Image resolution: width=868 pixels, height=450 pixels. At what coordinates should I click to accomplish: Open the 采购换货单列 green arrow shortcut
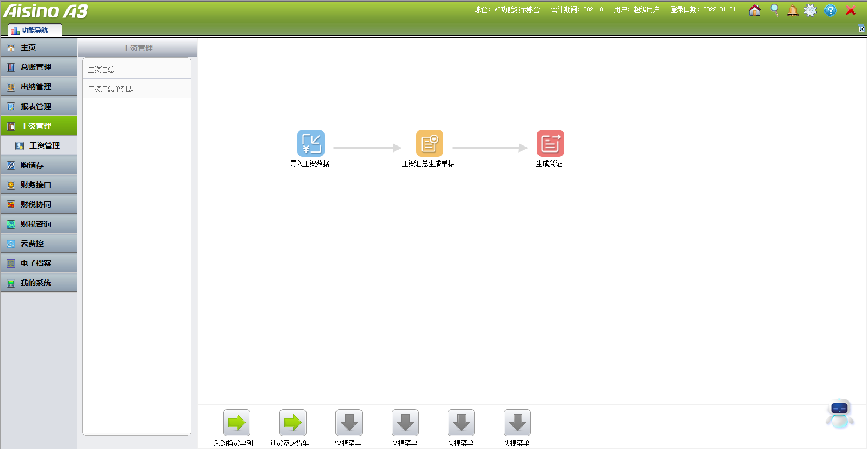(x=237, y=423)
